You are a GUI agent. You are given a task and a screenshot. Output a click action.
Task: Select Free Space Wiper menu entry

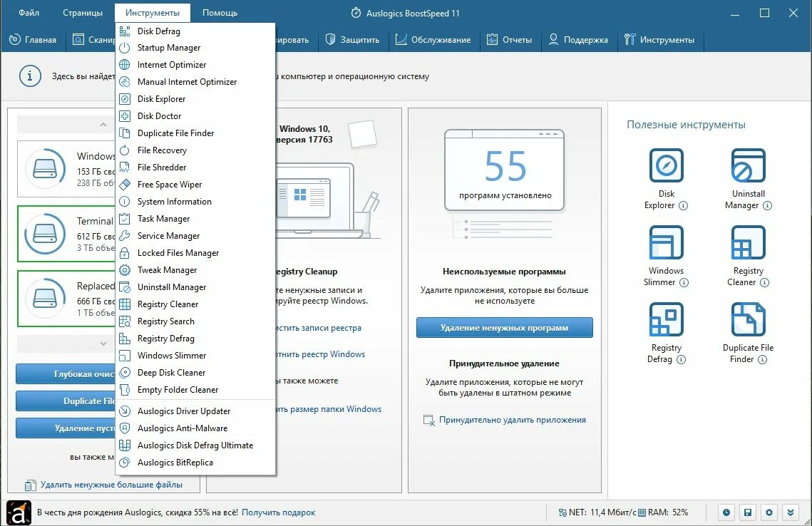tap(195, 185)
